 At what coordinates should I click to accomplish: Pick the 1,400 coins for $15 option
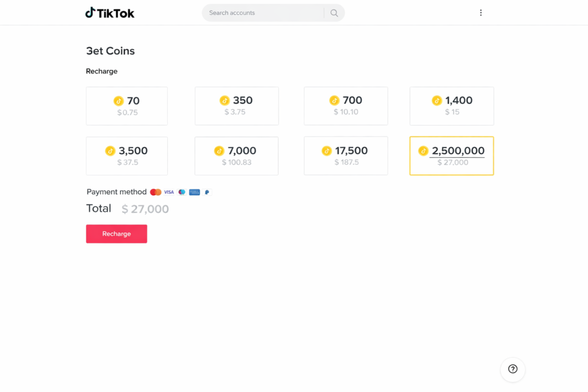click(451, 106)
